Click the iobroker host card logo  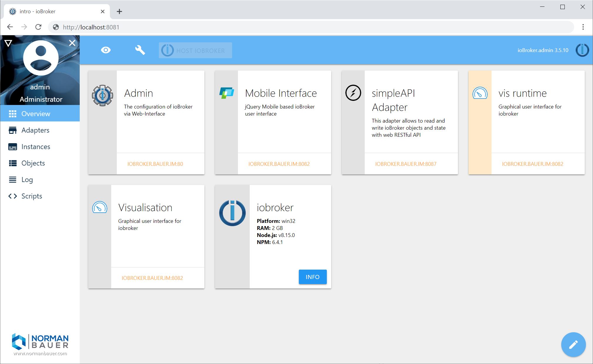[232, 213]
